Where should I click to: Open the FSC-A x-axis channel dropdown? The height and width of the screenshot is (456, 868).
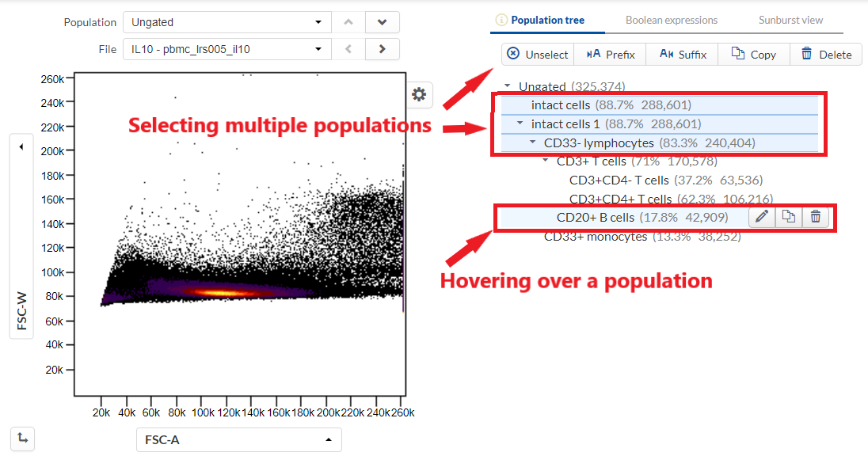(x=238, y=440)
